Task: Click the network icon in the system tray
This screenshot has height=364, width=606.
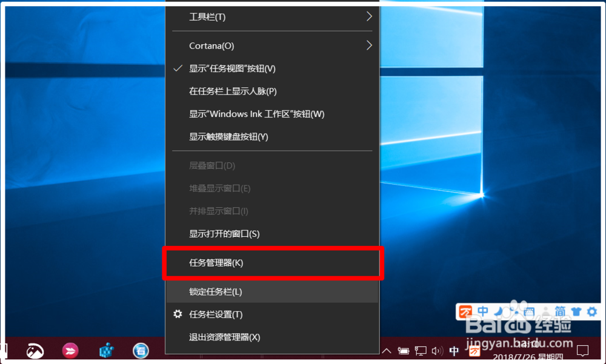Action: coord(420,351)
